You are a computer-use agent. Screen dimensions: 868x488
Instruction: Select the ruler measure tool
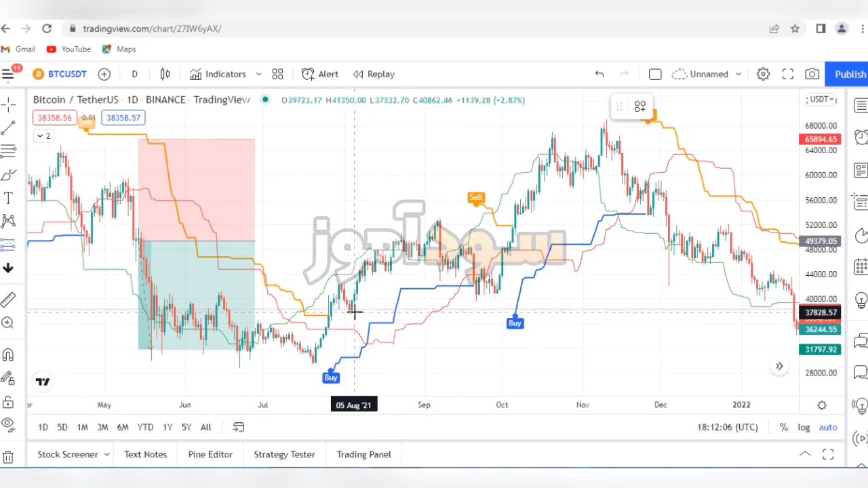pos(8,299)
